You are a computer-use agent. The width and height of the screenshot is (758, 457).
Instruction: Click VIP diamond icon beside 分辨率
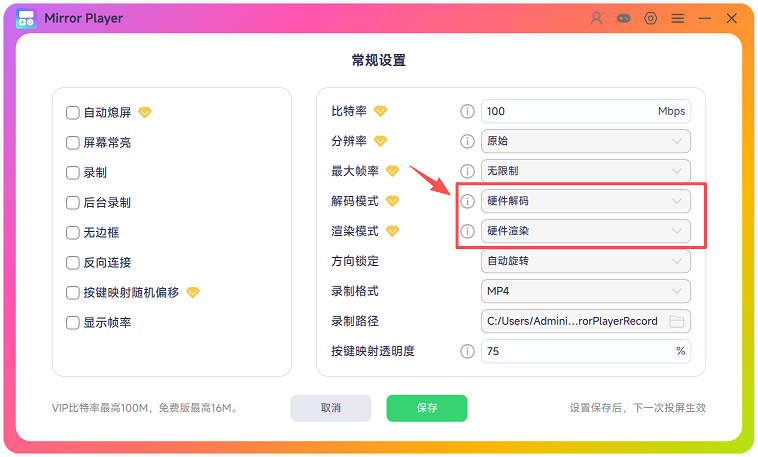point(380,141)
